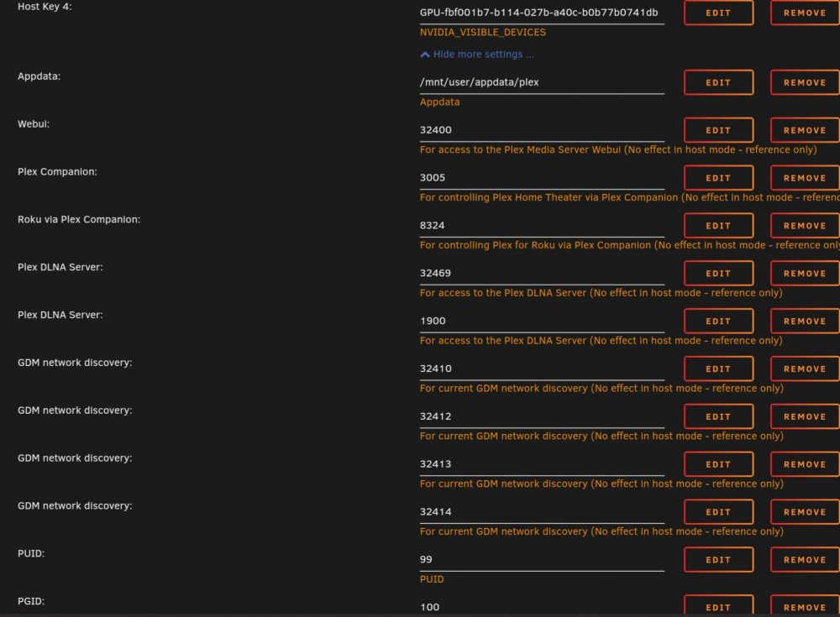Screen dimensions: 840x617
Task: Edit the Appdata path setting
Action: pyautogui.click(x=718, y=82)
